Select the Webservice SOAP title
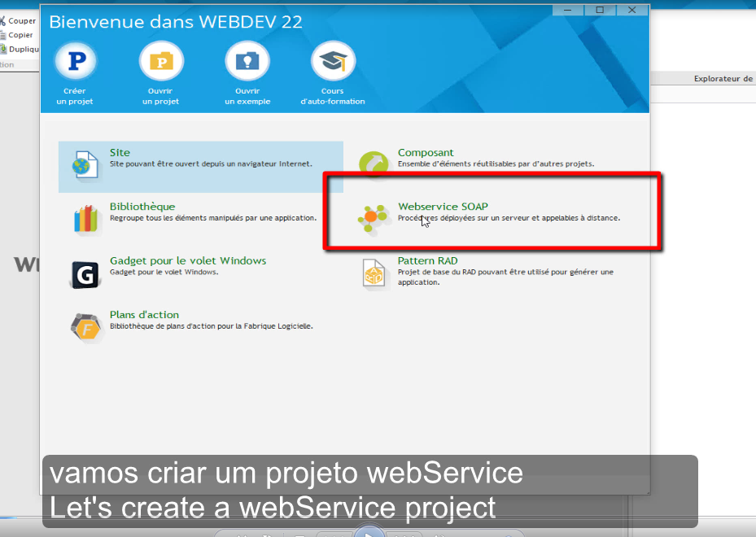Image resolution: width=756 pixels, height=537 pixels. (443, 207)
